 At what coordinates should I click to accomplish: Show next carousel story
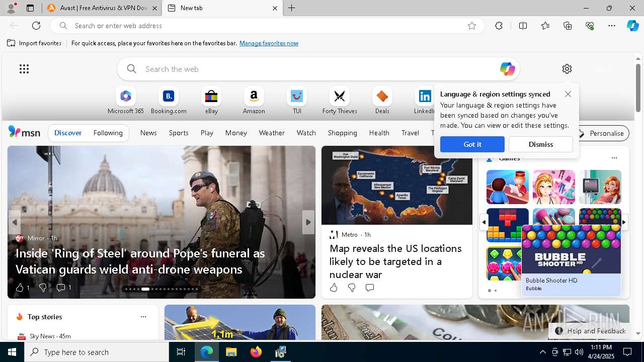click(308, 222)
